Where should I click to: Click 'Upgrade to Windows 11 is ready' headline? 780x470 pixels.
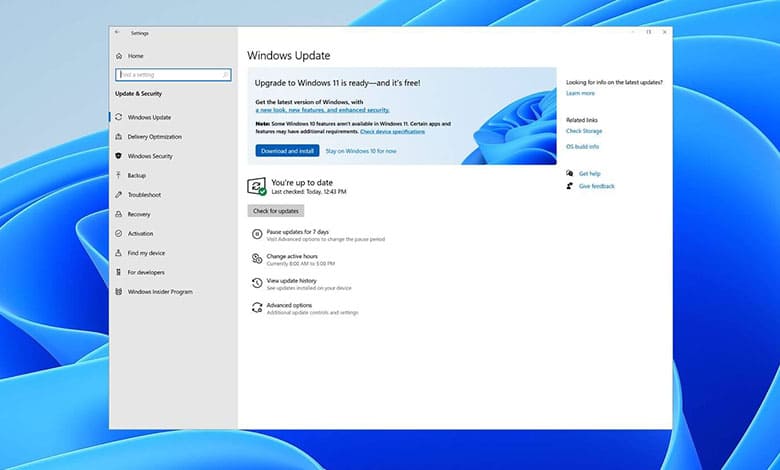[337, 83]
